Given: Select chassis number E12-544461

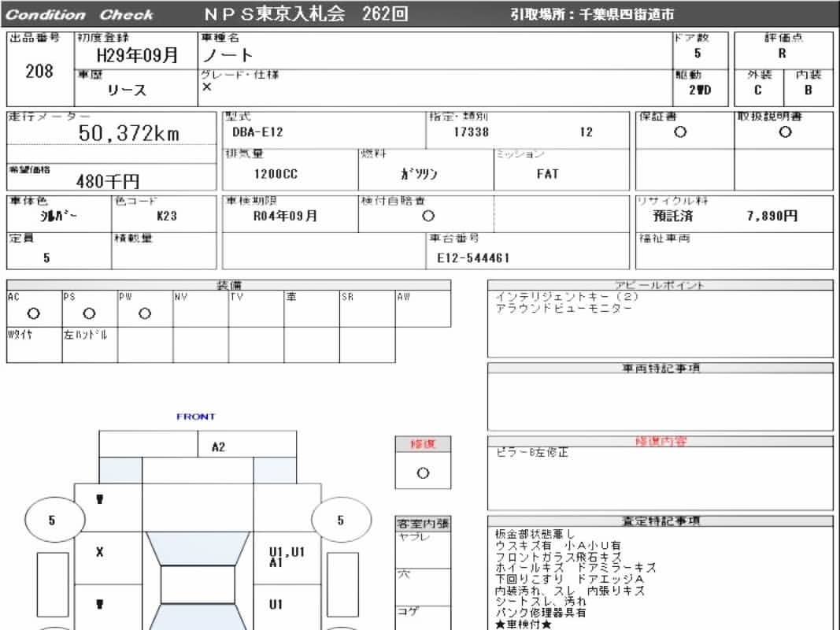Looking at the screenshot, I should [x=473, y=258].
